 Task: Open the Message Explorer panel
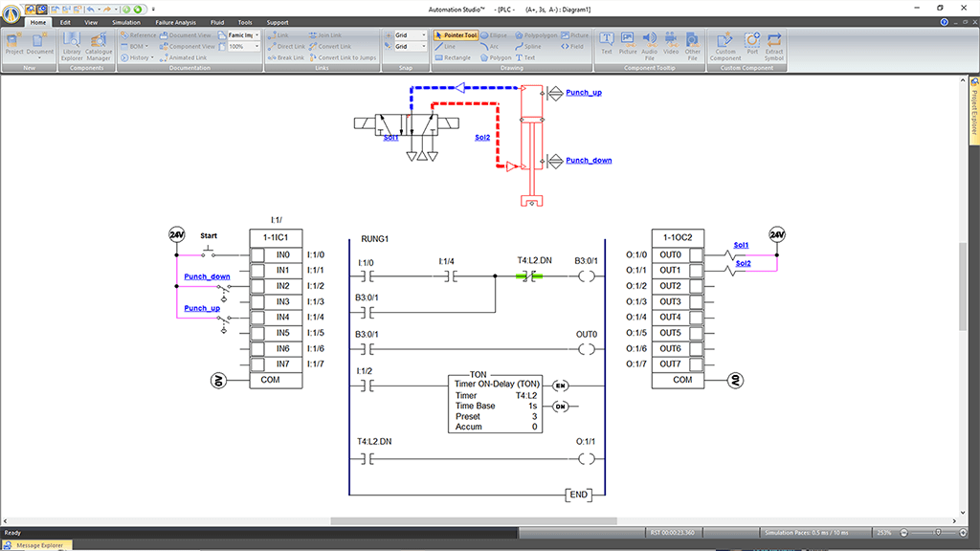tap(38, 545)
